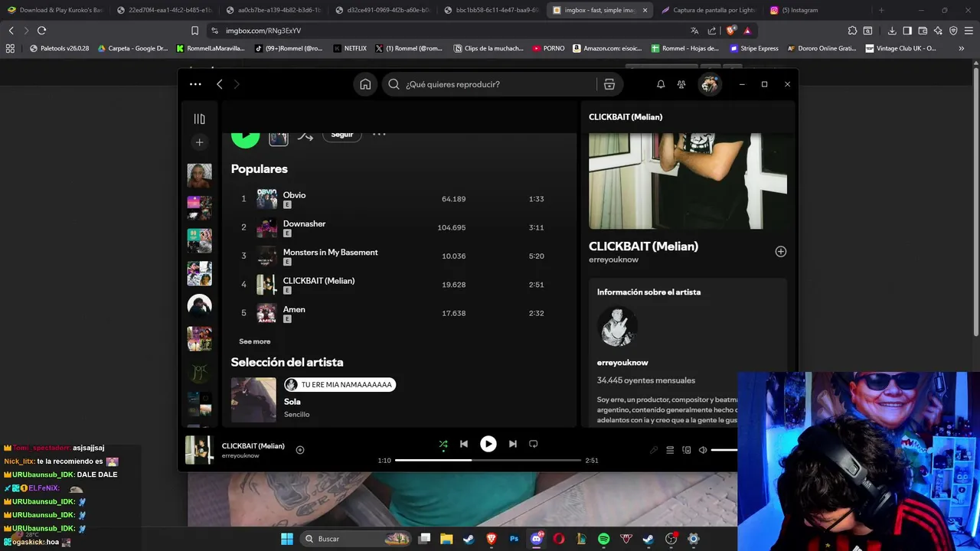Viewport: 980px width, 551px height.
Task: Click taskbar Buscar search box
Action: 356,539
